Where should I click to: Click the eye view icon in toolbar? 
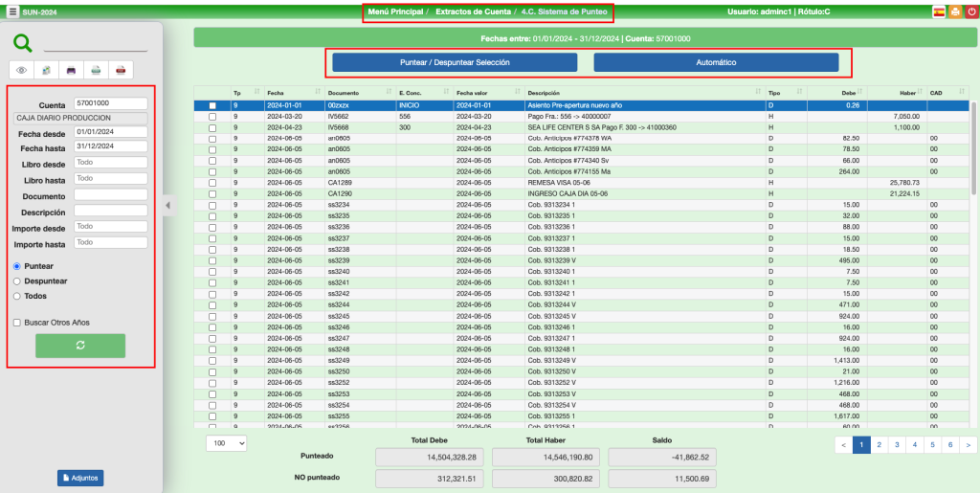pyautogui.click(x=21, y=70)
